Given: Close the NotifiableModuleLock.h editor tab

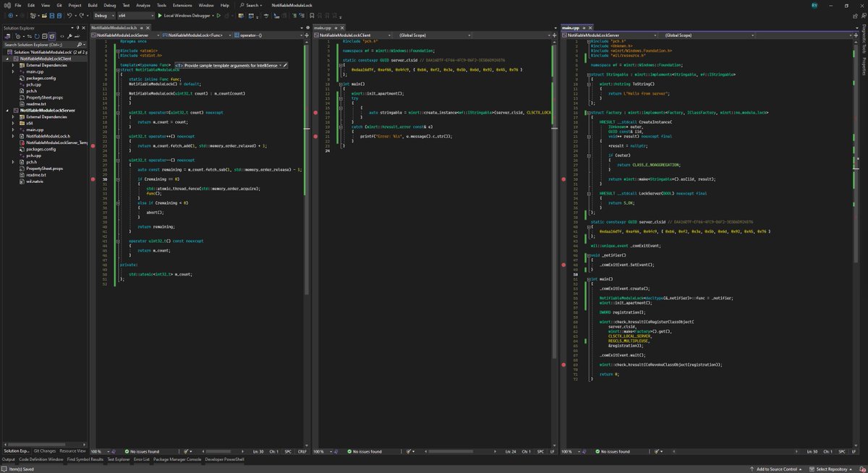Looking at the screenshot, I should pos(148,27).
